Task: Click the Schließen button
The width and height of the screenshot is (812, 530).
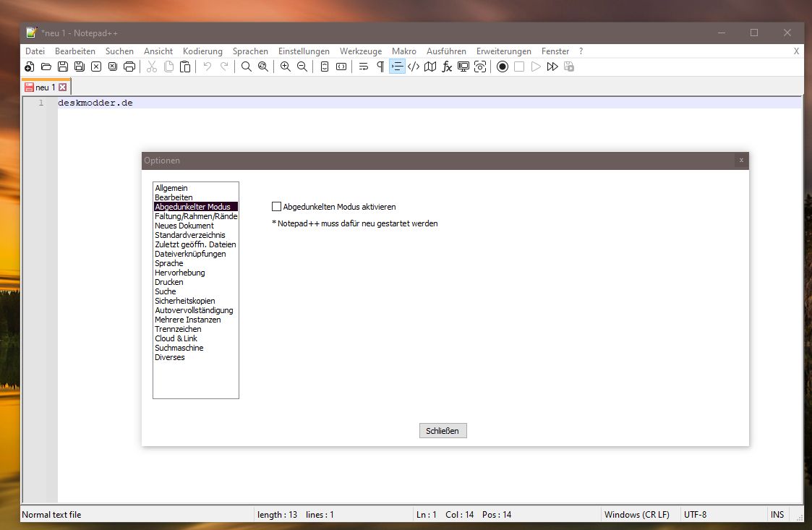Action: coord(443,430)
